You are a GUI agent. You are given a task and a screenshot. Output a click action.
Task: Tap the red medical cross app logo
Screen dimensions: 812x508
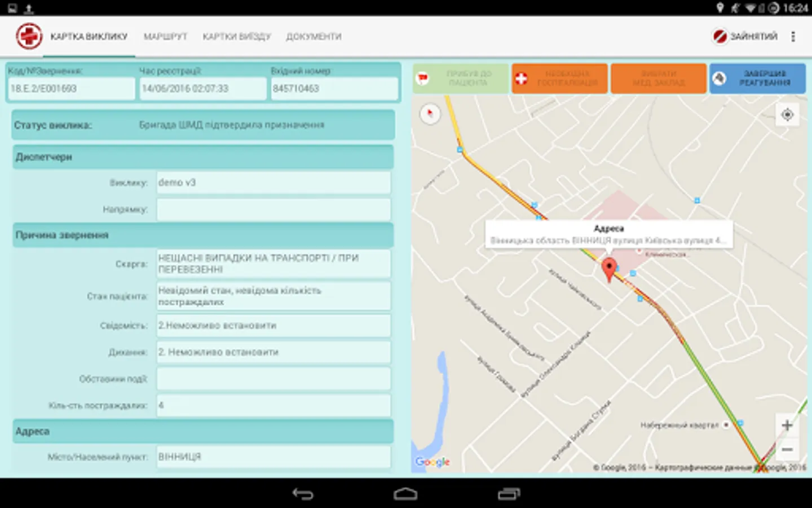pos(29,36)
